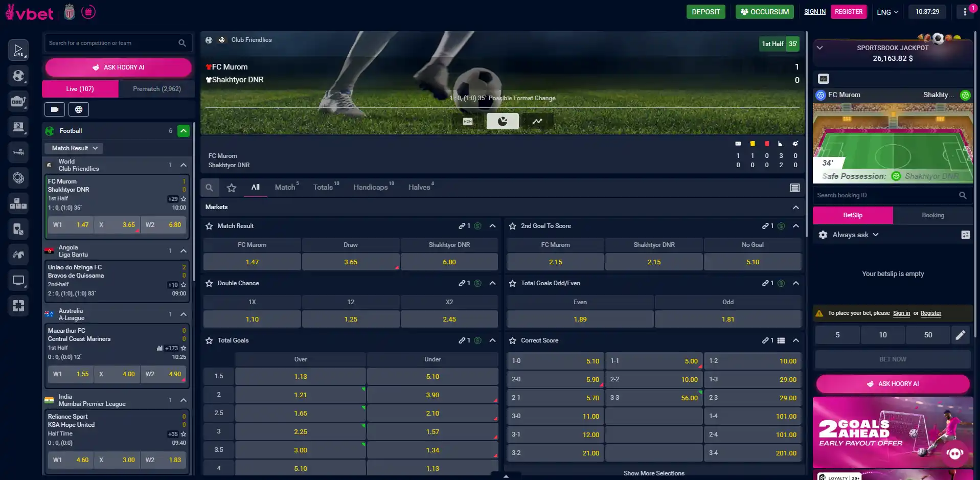Screen dimensions: 980x480
Task: Open the betslip calculator icon
Action: 965,235
